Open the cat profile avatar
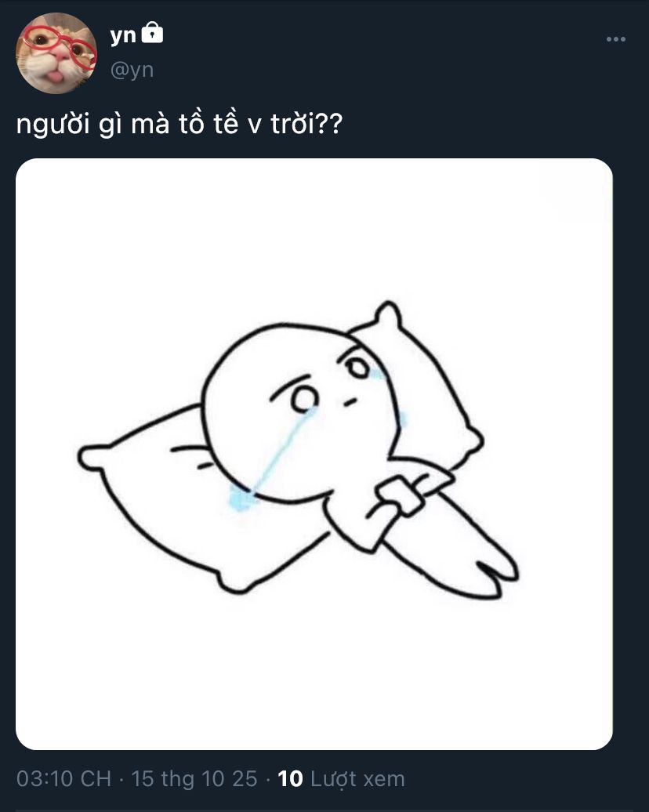Screen dimensions: 649x812 click(x=56, y=53)
